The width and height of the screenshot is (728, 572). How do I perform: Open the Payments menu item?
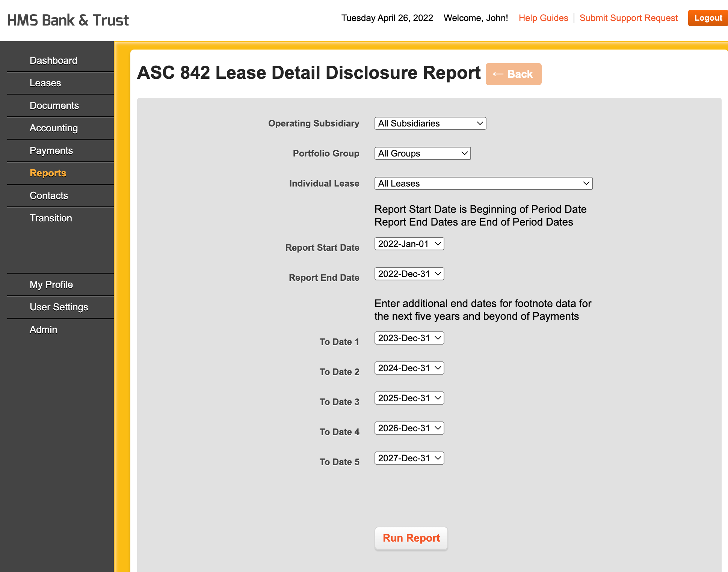[x=51, y=151]
